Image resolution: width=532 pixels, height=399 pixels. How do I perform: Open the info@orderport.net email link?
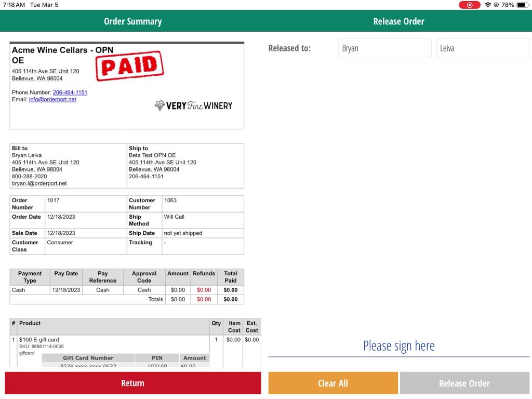[52, 99]
